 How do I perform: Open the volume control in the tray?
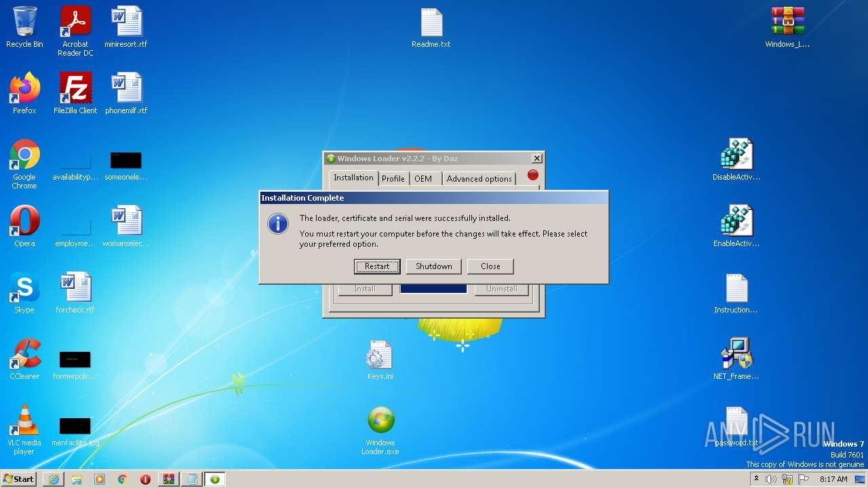[771, 479]
